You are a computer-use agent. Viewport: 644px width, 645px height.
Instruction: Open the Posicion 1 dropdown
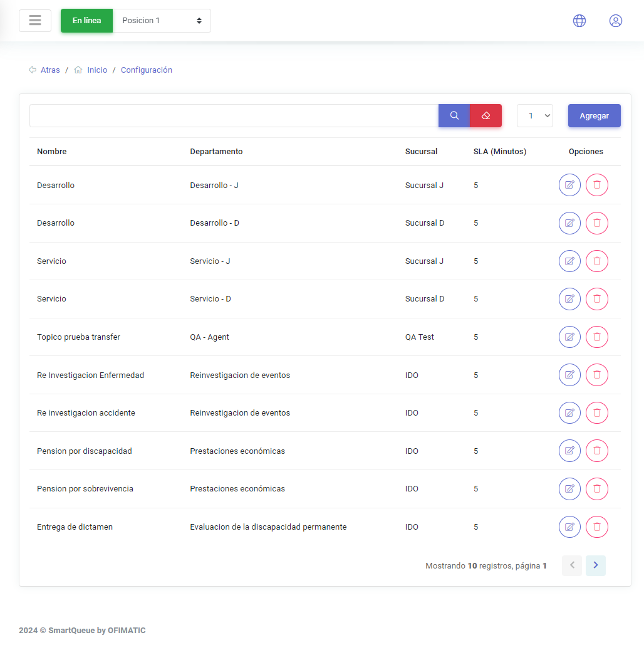[162, 21]
